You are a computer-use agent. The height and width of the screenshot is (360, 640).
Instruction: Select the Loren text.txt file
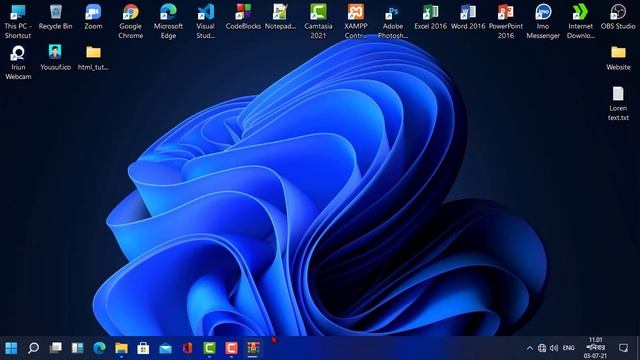click(x=618, y=103)
